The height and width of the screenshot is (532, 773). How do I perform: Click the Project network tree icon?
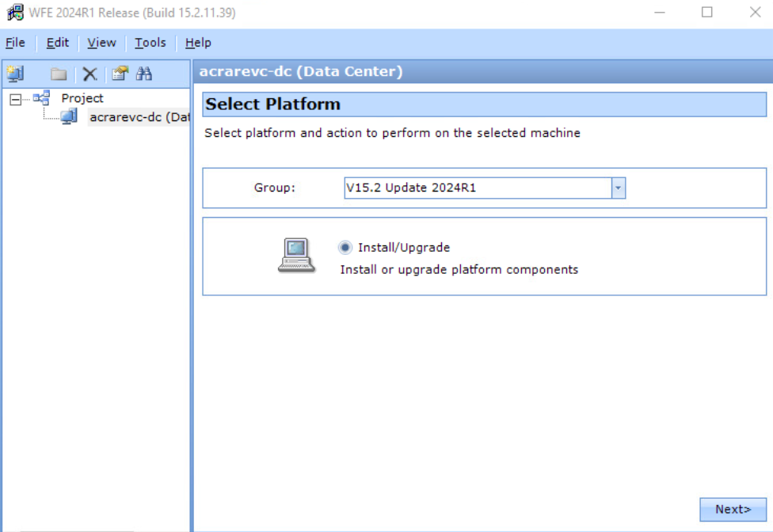click(x=41, y=98)
